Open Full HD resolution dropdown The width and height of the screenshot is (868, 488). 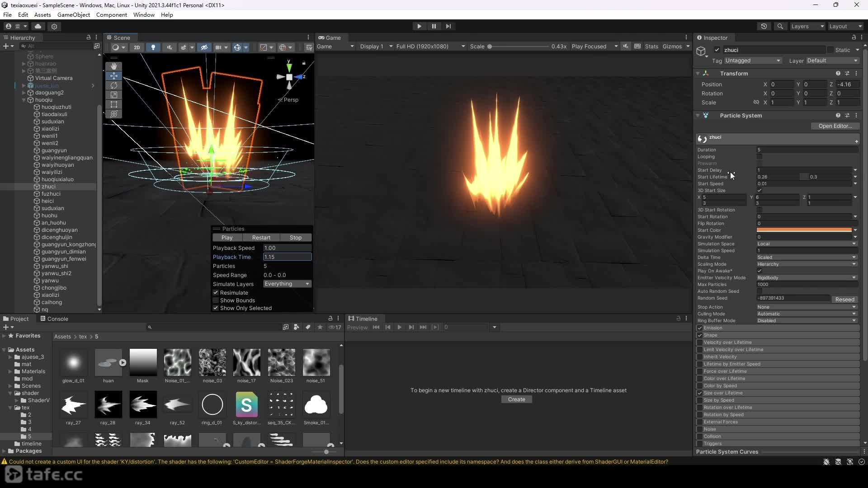(x=430, y=47)
